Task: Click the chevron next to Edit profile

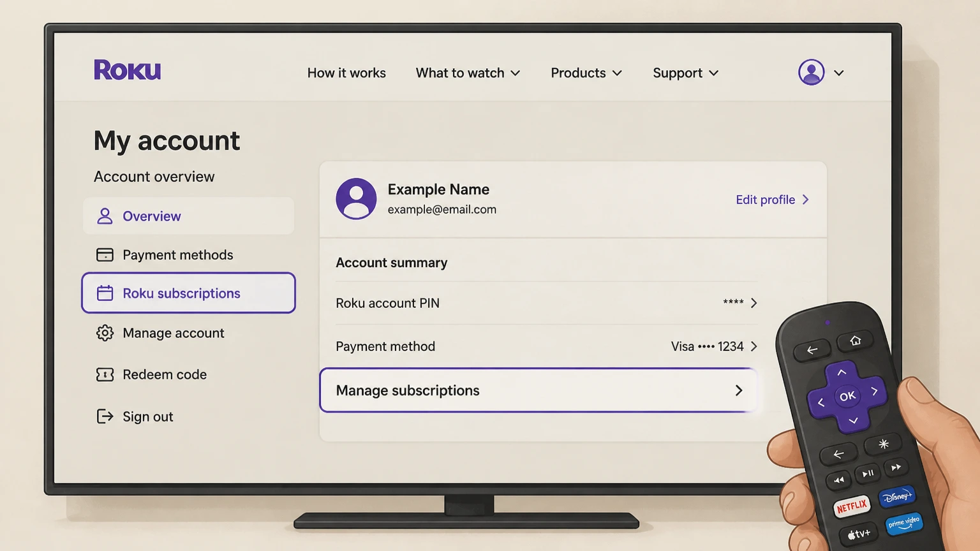Action: point(805,200)
